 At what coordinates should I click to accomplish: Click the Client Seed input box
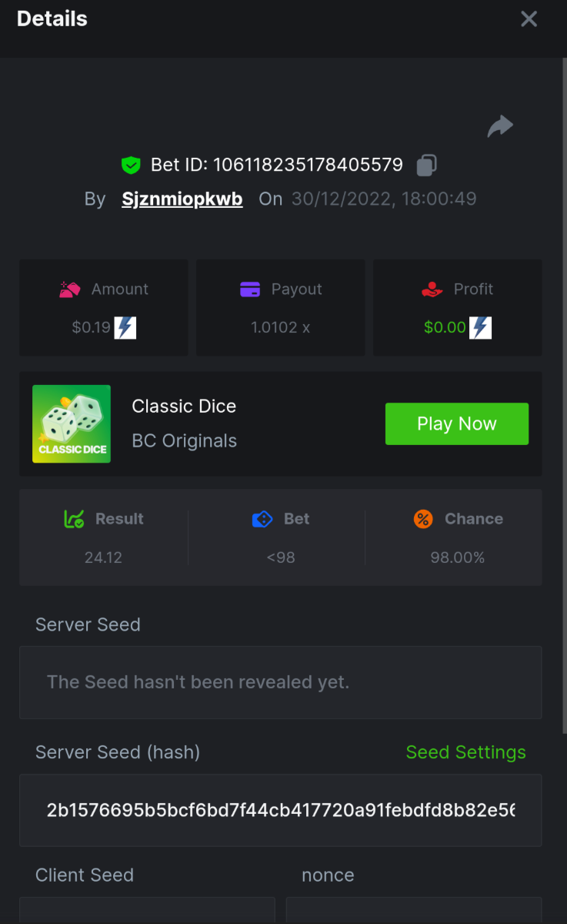[147, 910]
